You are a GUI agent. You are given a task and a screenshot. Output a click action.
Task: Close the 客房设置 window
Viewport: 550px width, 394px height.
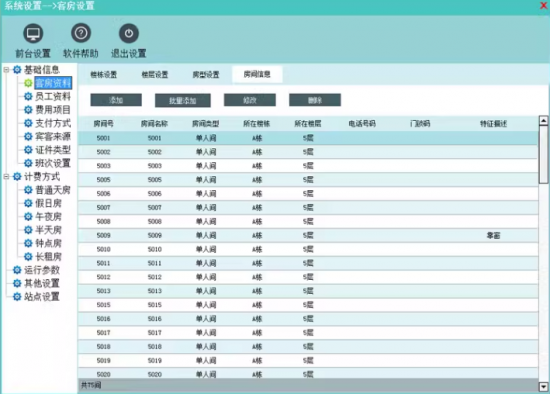(x=544, y=6)
